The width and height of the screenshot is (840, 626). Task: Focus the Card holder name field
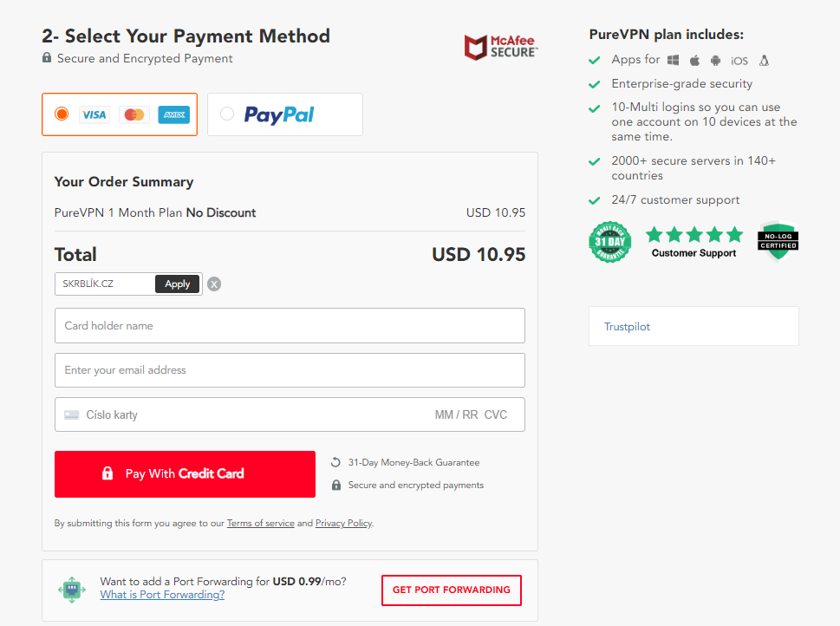coord(290,326)
